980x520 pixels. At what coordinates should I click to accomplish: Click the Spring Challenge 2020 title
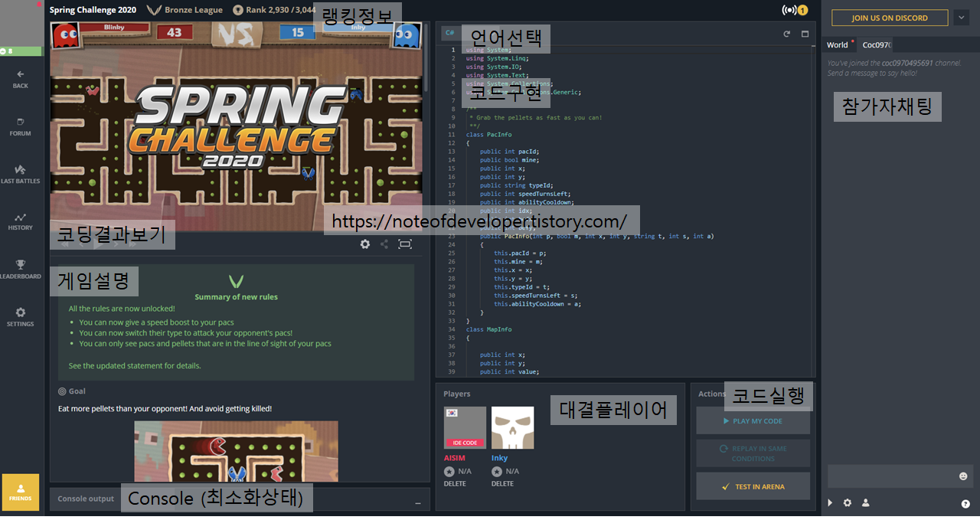tap(93, 10)
